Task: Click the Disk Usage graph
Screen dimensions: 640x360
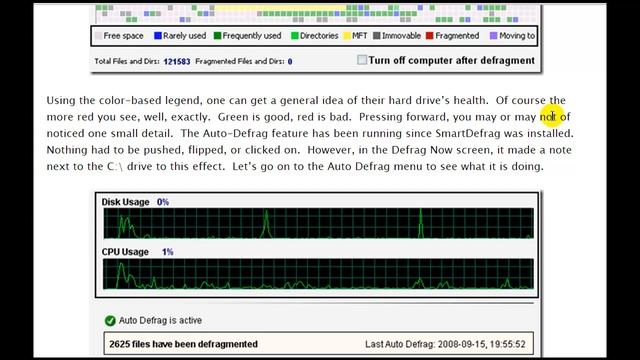Action: [x=318, y=223]
